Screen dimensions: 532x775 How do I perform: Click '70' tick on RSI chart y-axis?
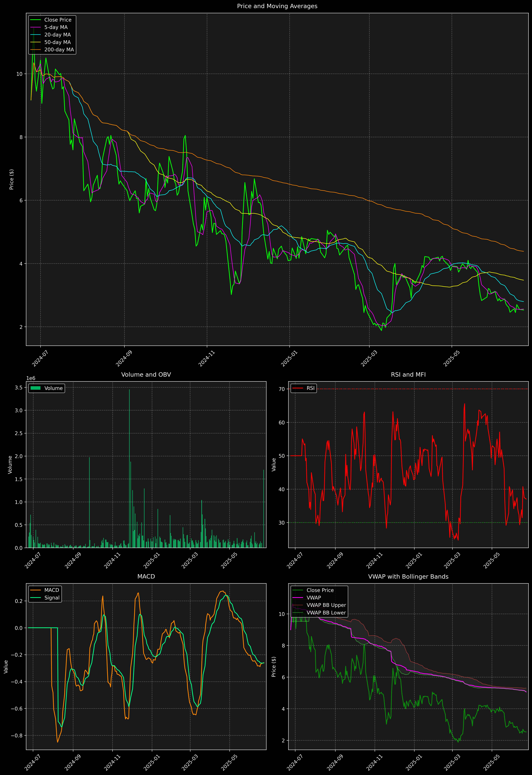click(282, 389)
